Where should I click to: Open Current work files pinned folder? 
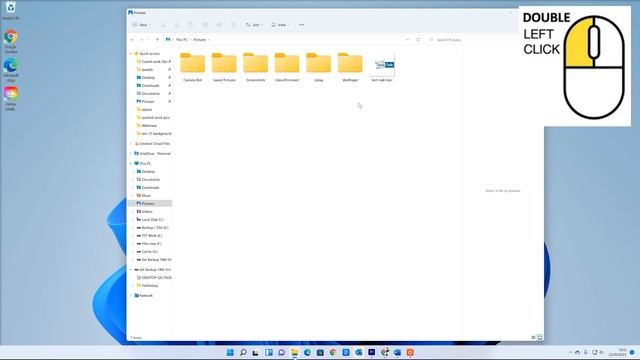coord(153,62)
